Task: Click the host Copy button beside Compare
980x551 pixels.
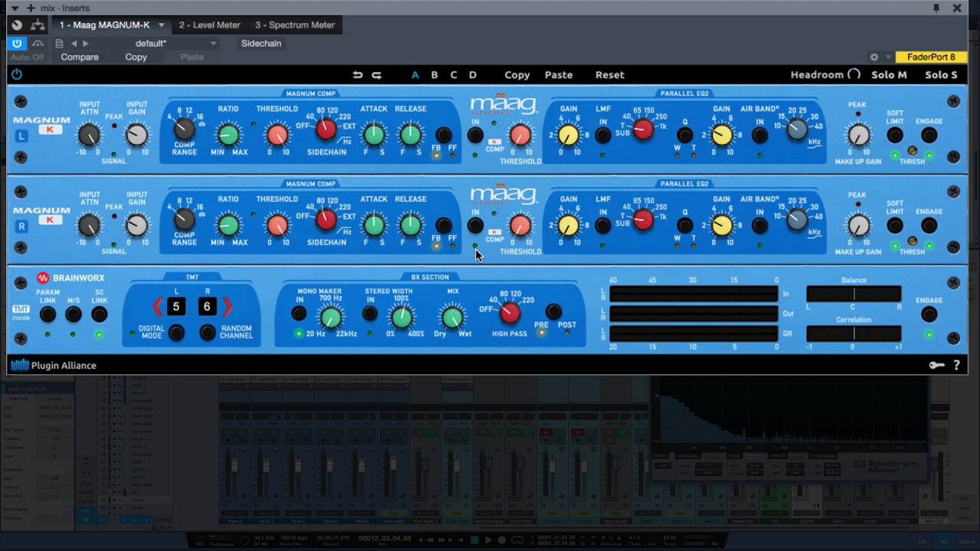Action: tap(136, 57)
